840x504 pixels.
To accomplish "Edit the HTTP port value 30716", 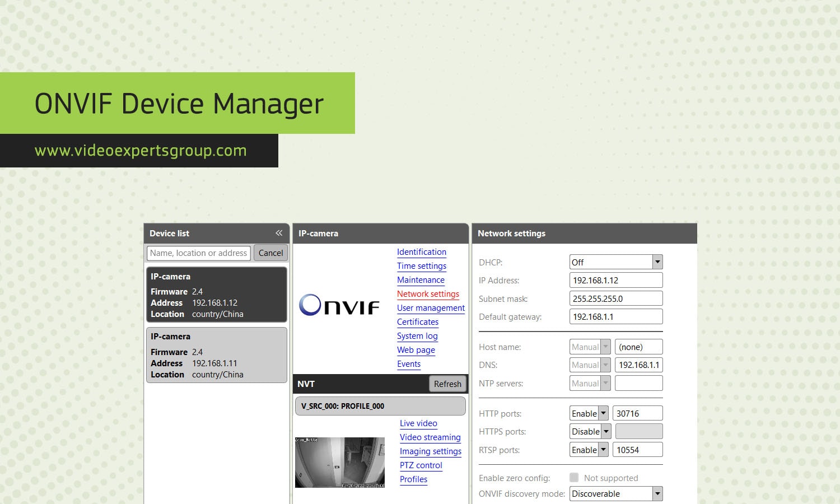I will 638,413.
